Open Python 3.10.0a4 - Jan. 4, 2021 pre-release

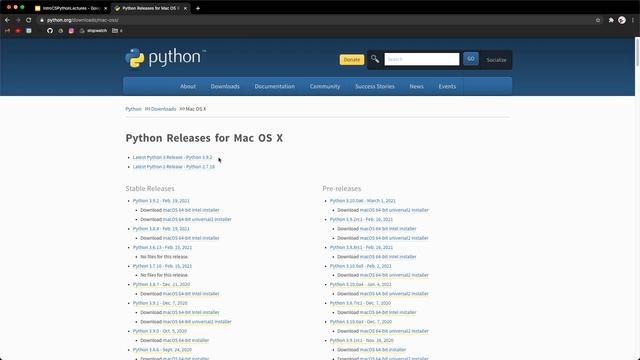pyautogui.click(x=360, y=284)
